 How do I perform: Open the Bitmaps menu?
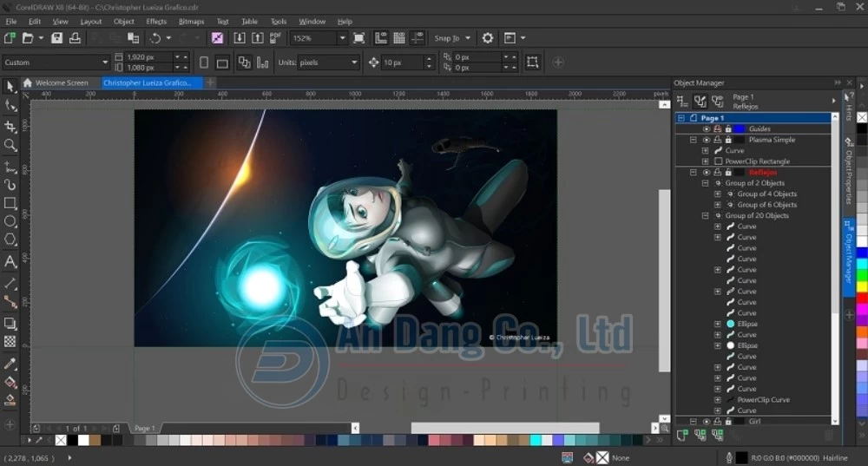pyautogui.click(x=192, y=22)
